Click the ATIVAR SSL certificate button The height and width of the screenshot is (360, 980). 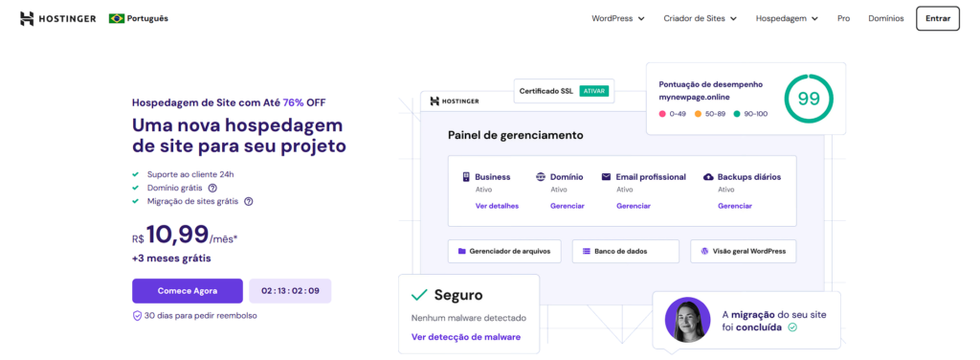click(x=593, y=91)
